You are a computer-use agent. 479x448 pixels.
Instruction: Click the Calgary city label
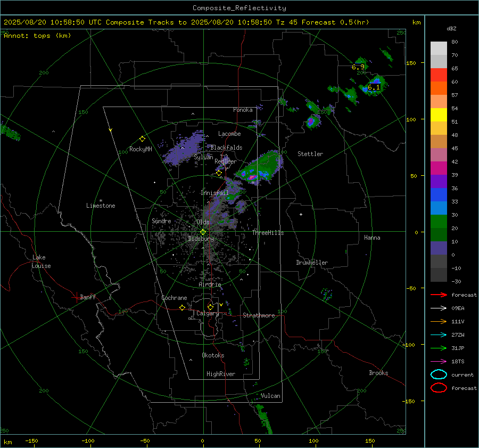208,313
